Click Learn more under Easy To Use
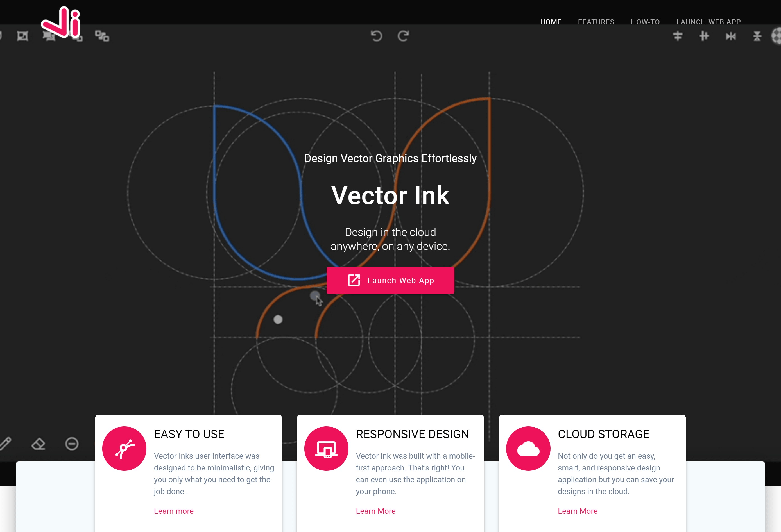This screenshot has width=781, height=532. tap(174, 511)
